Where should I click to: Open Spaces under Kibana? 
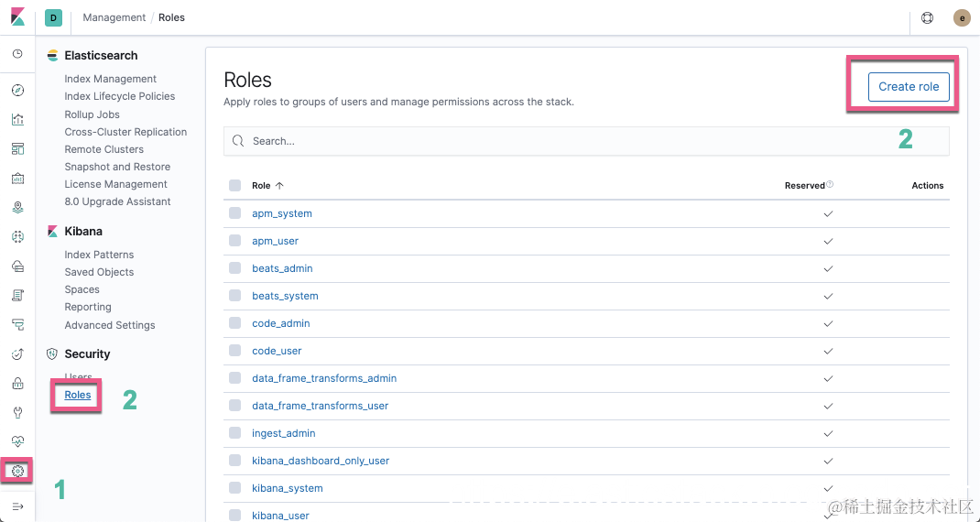pos(82,289)
